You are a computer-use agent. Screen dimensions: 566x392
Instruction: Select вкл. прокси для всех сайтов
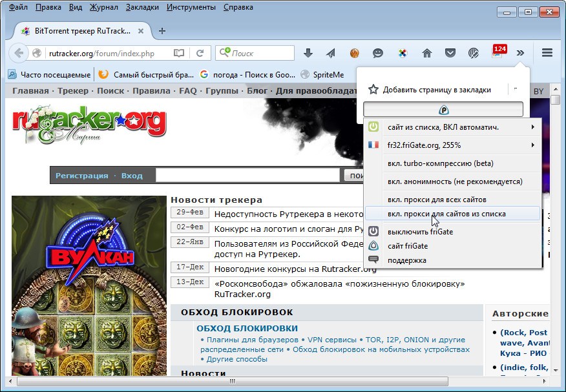tap(437, 199)
